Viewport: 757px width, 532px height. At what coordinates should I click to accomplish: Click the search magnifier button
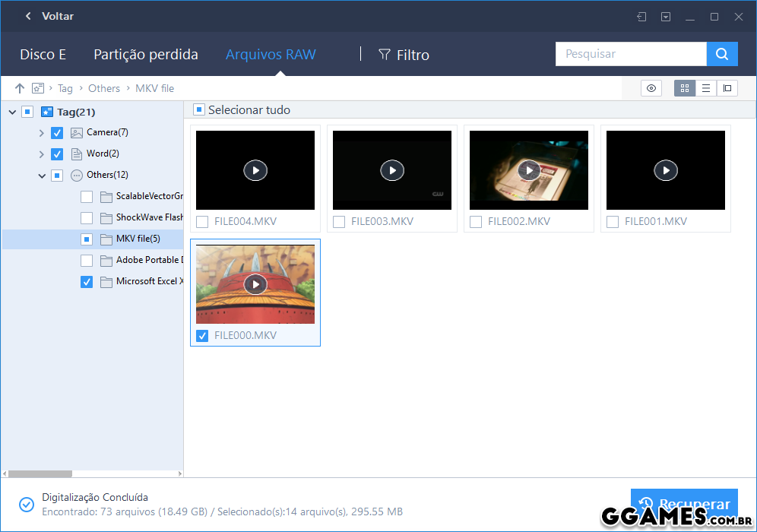point(722,54)
